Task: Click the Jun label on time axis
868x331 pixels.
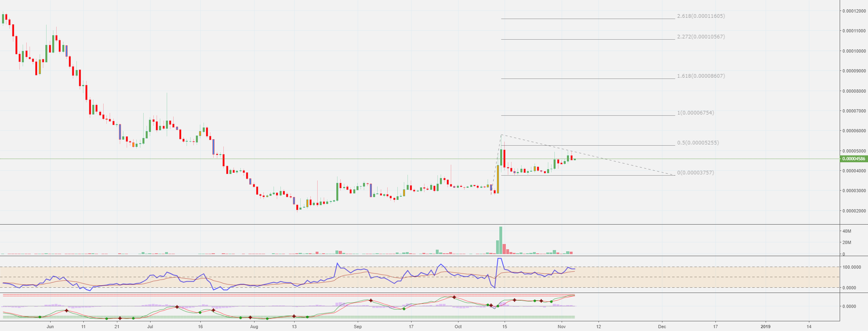Action: 50,327
